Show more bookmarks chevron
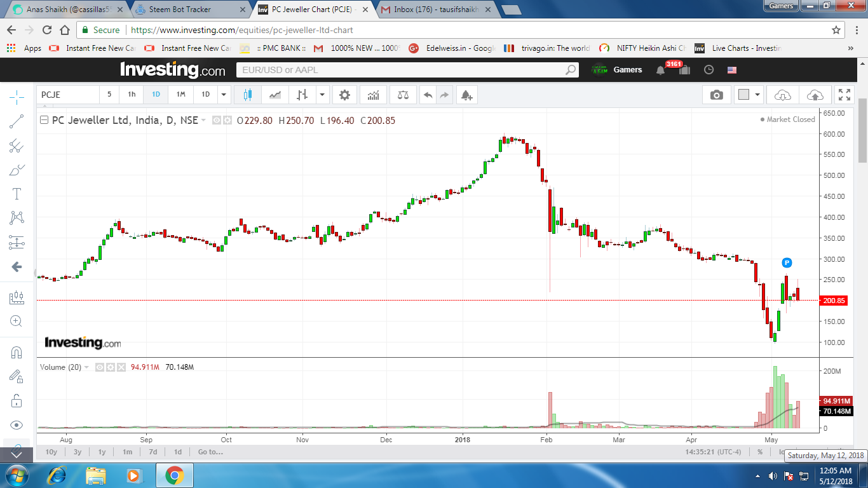The width and height of the screenshot is (868, 488). point(851,48)
